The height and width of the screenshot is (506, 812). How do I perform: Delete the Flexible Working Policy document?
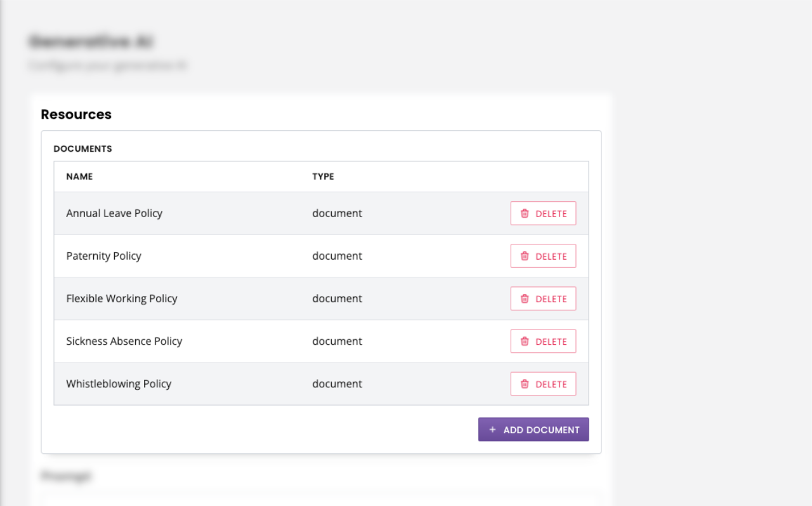tap(543, 298)
